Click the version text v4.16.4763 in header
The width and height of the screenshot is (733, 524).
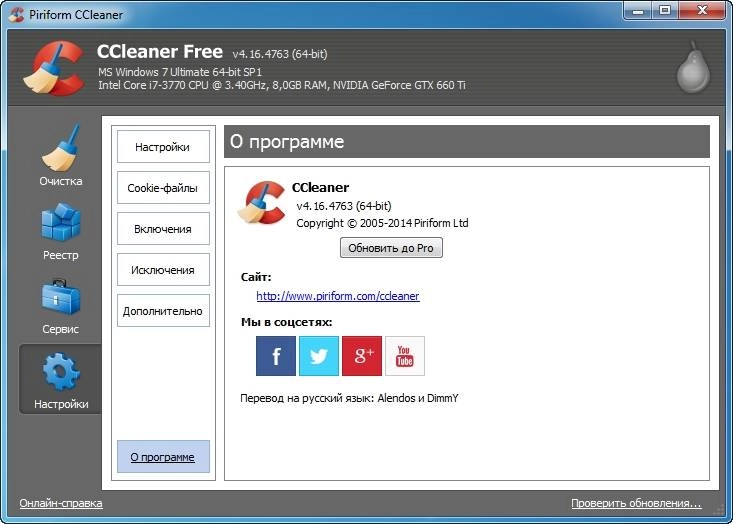(x=280, y=54)
